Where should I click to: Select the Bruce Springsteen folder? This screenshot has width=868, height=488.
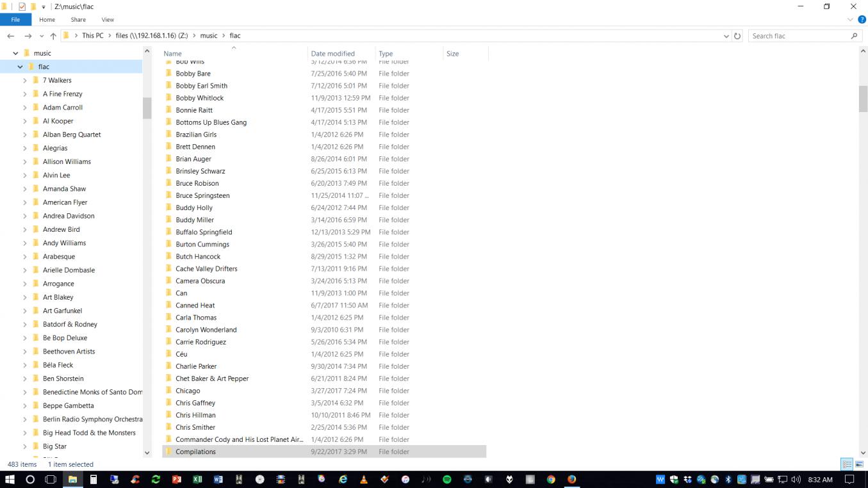pyautogui.click(x=202, y=195)
